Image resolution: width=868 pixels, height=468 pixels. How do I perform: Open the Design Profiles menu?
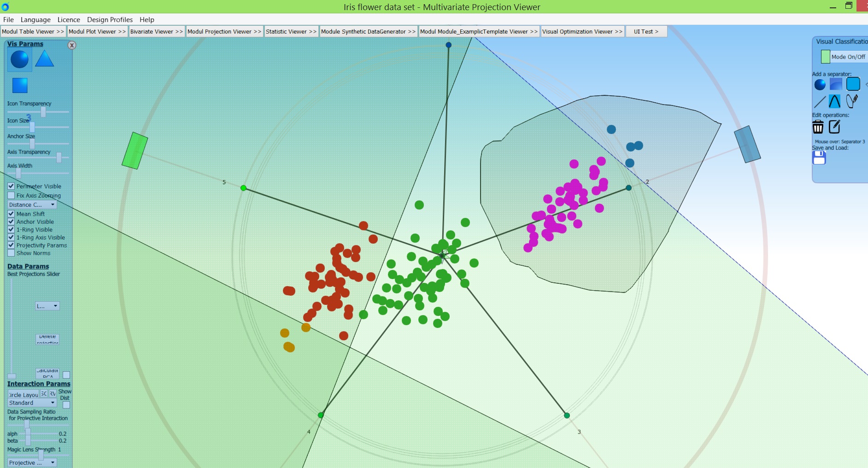tap(110, 19)
